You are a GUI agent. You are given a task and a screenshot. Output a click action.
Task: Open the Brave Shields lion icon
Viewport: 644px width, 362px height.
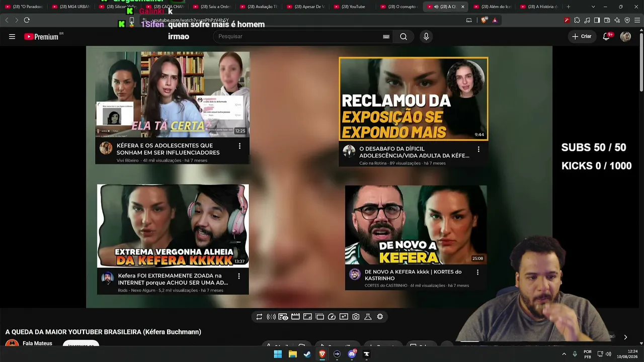pos(485,20)
